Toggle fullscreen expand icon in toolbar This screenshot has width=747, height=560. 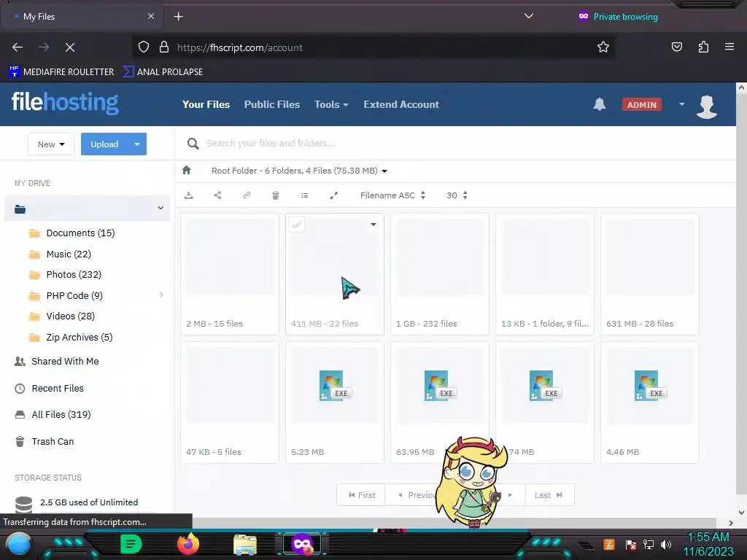click(x=334, y=195)
